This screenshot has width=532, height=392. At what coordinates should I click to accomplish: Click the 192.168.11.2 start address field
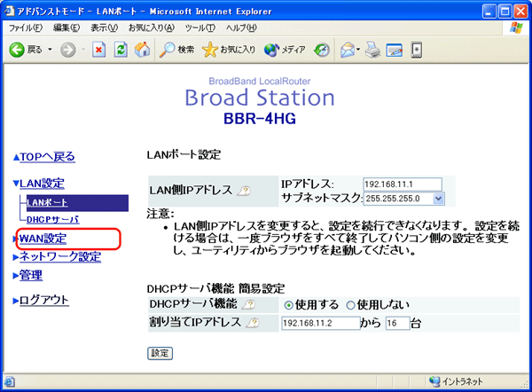pyautogui.click(x=321, y=323)
